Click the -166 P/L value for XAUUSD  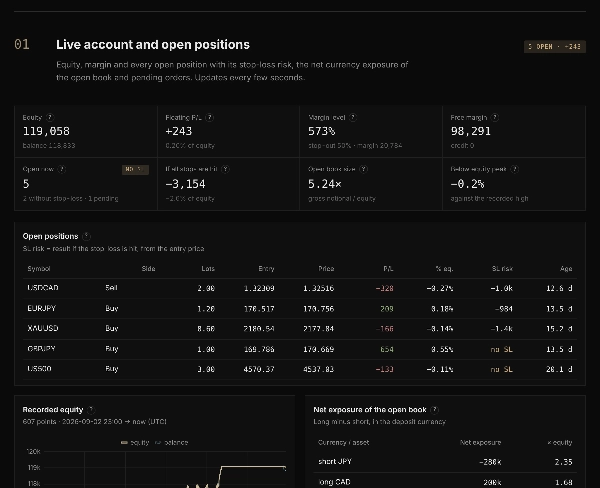tap(385, 329)
